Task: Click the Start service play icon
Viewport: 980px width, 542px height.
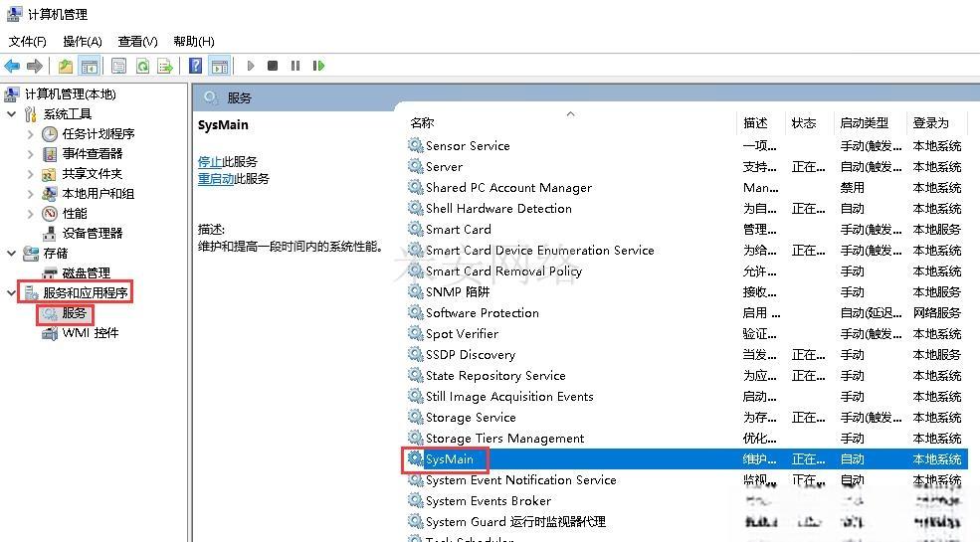Action: coord(251,66)
